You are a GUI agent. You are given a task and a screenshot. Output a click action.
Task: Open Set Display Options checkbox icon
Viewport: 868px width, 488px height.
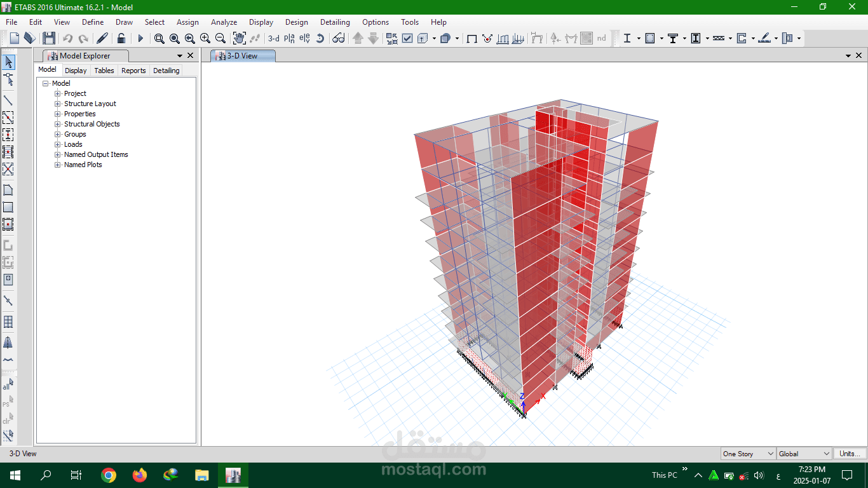tap(407, 38)
